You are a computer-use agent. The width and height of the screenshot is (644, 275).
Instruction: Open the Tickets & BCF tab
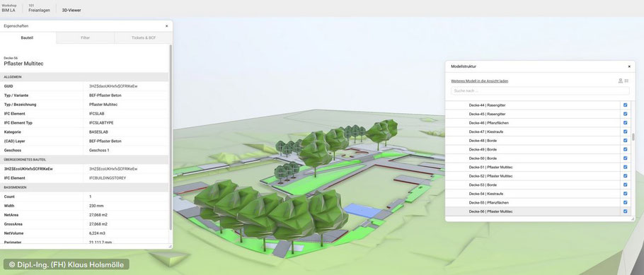tap(144, 37)
